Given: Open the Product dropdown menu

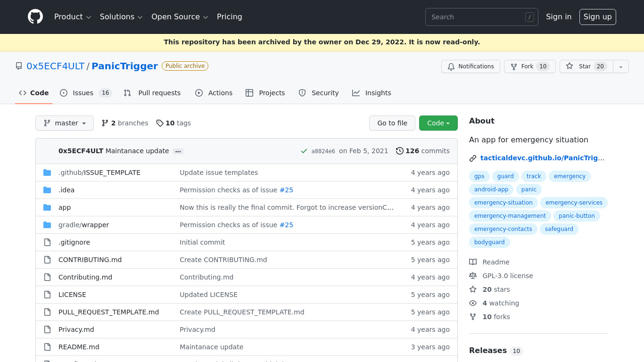Looking at the screenshot, I should [x=73, y=17].
